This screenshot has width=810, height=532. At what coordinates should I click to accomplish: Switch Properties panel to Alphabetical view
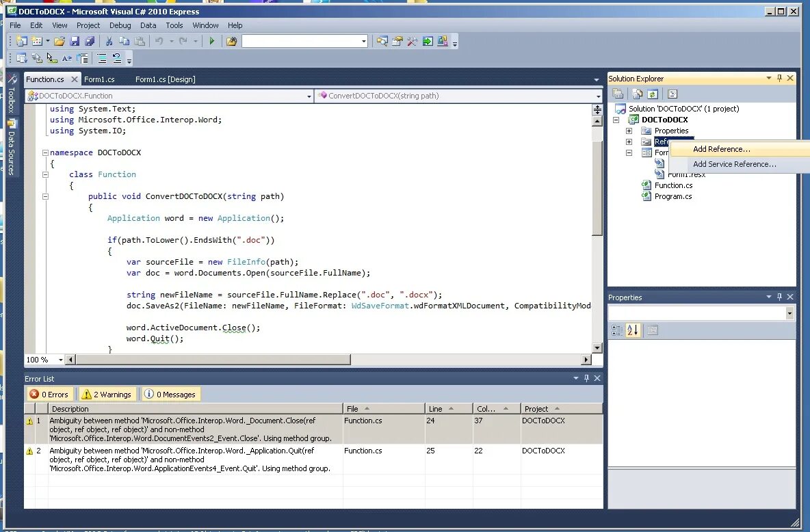click(632, 330)
